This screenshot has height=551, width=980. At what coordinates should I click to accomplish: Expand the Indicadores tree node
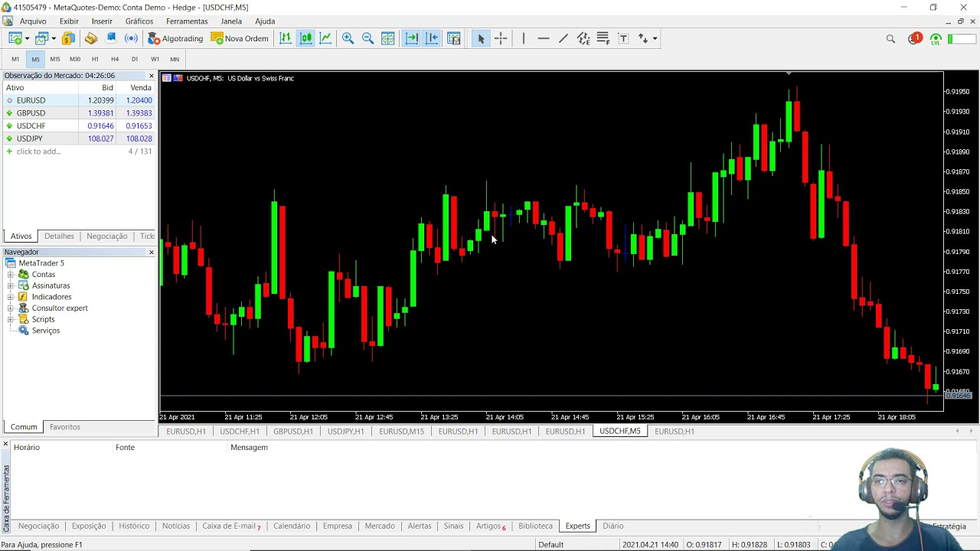point(11,297)
